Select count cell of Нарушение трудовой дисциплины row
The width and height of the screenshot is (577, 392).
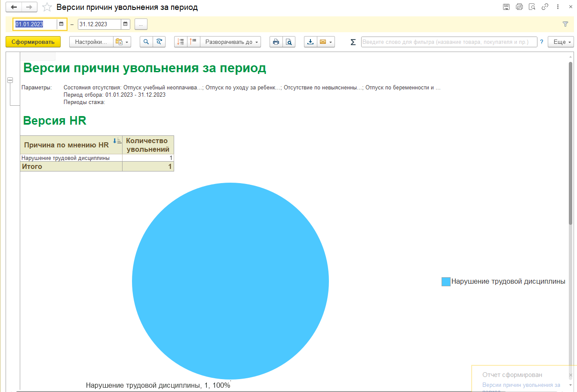[x=148, y=158]
